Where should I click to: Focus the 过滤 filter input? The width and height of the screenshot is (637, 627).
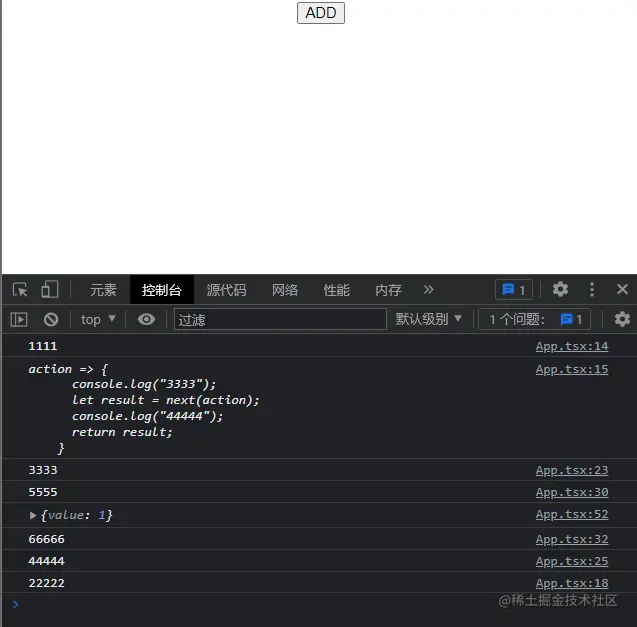coord(280,319)
